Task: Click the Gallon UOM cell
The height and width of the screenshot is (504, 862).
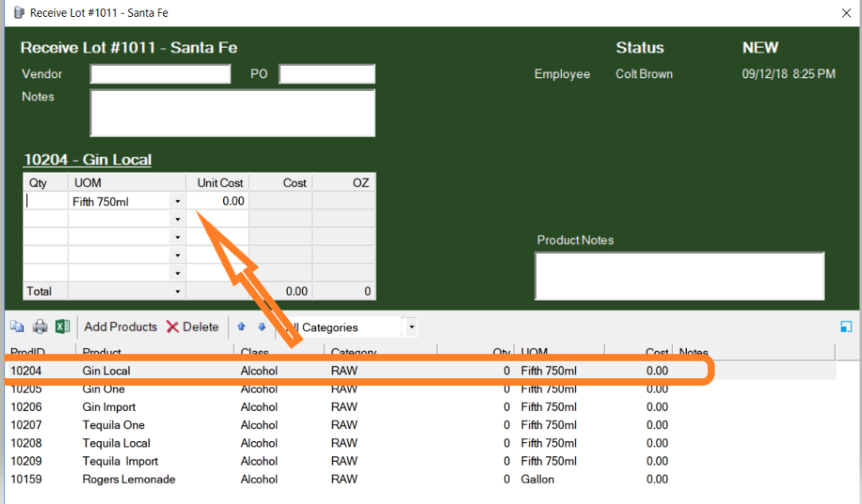Action: click(538, 479)
